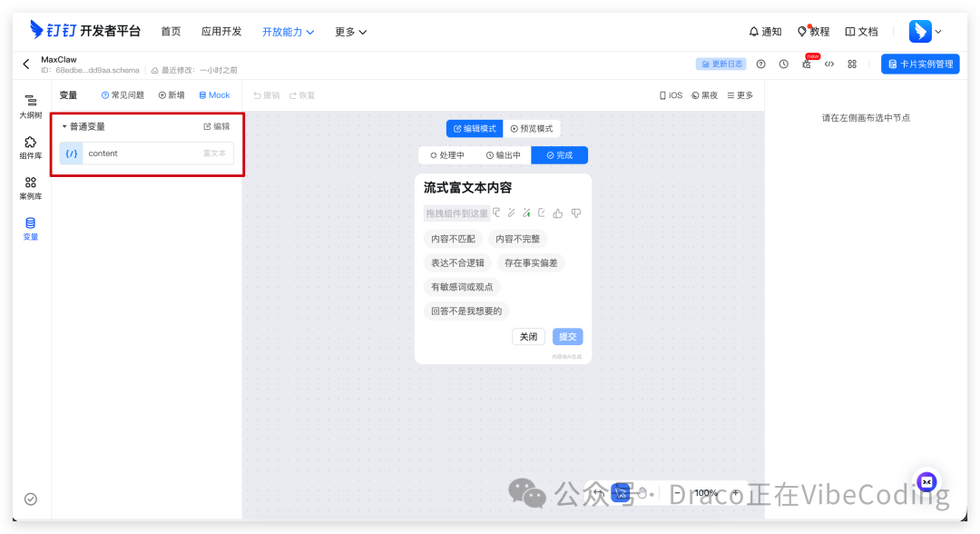Switch the preview to iOS mode
The width and height of the screenshot is (980, 534).
(x=671, y=94)
